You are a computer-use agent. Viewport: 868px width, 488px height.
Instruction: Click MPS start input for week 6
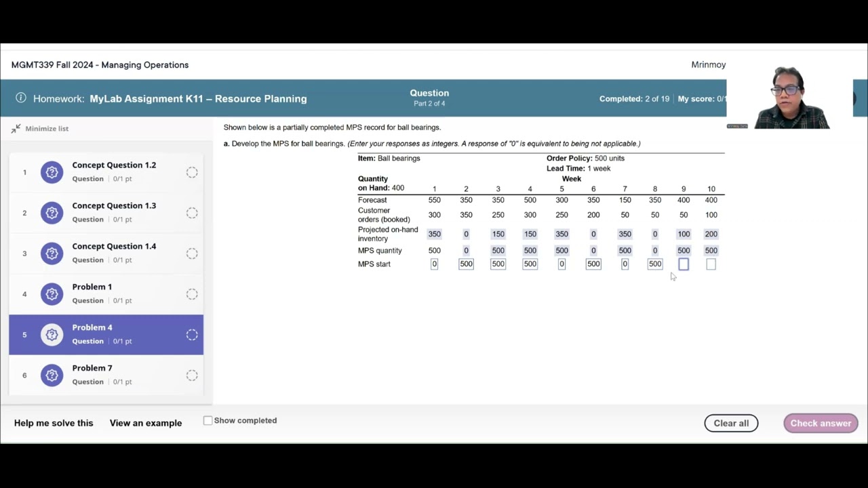(x=593, y=264)
